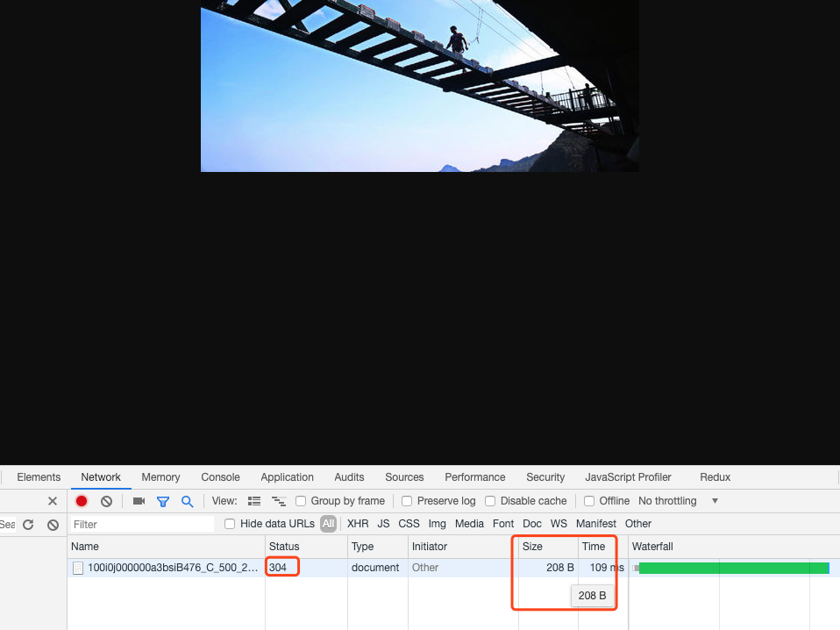
Task: Open the Performance tab
Action: click(x=475, y=477)
